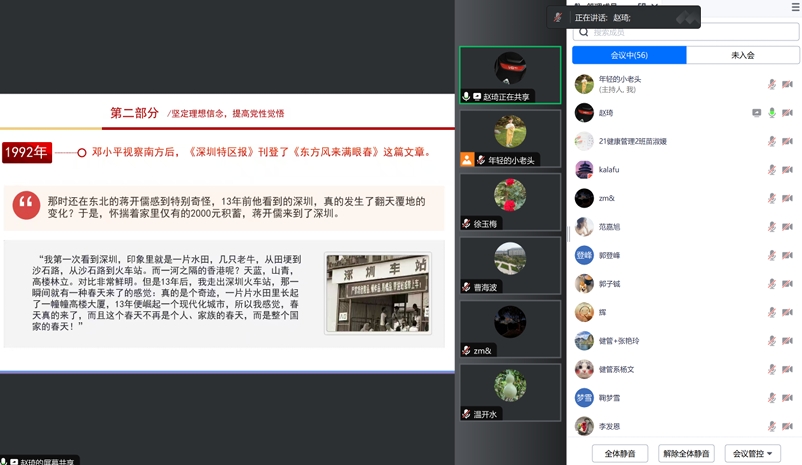802x465 pixels.
Task: Click the 全体静音 button
Action: [x=620, y=453]
